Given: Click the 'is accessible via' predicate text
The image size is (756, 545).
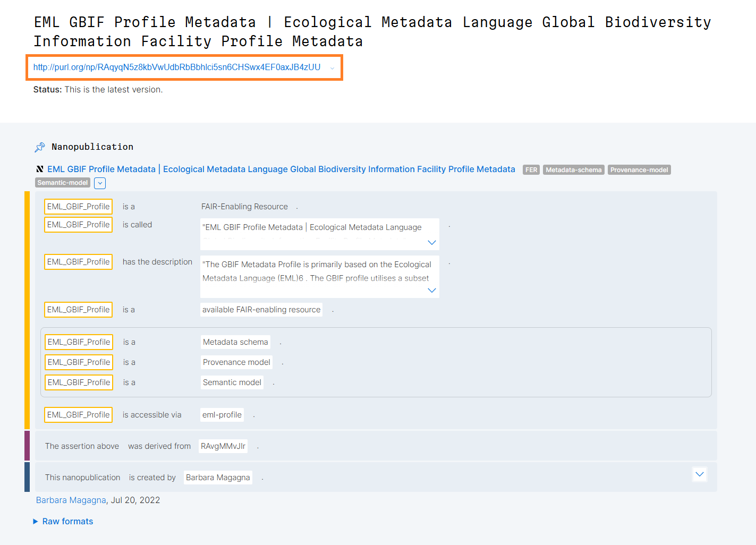Looking at the screenshot, I should point(152,415).
